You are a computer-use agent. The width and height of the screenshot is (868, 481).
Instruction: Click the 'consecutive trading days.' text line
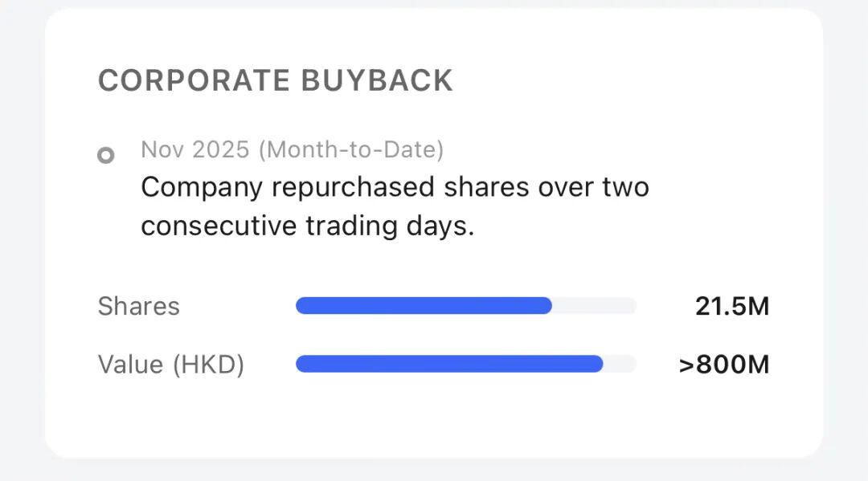tap(308, 226)
